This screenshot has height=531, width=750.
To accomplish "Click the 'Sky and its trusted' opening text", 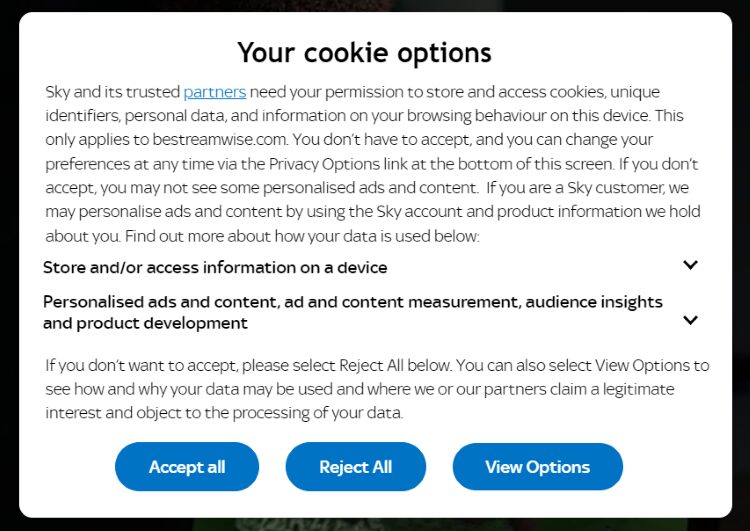I will click(112, 92).
